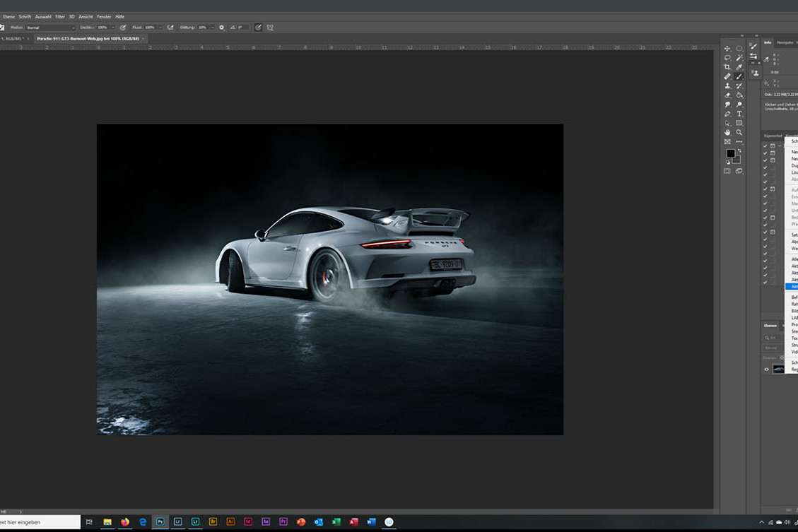Viewport: 798px width, 532px height.
Task: Click the brush angle input field
Action: 242,28
